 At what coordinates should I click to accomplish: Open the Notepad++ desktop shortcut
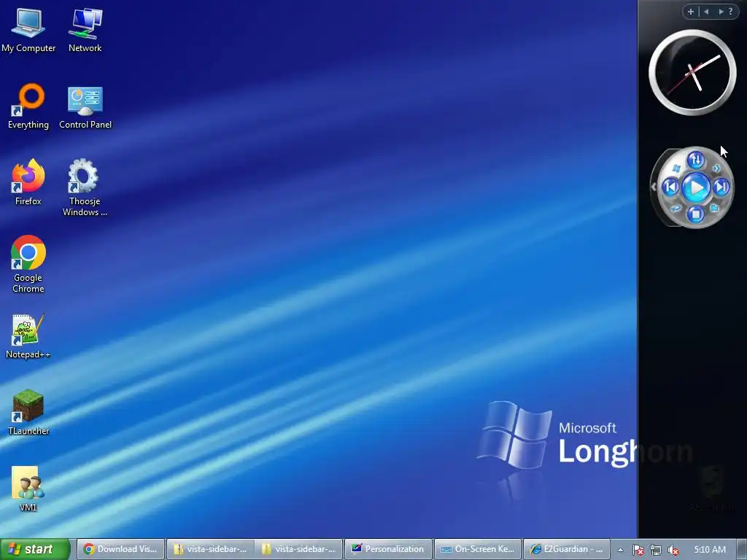28,336
